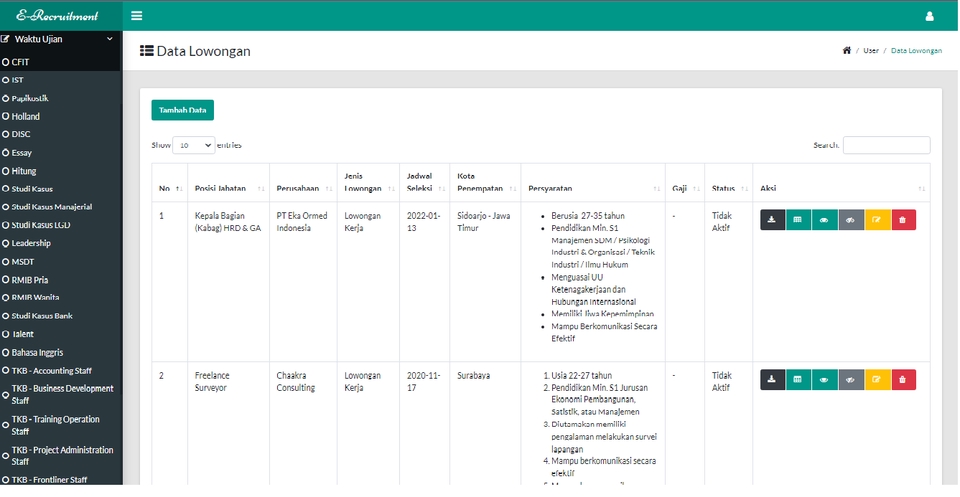Sort table by Aksi column
Screen dimensions: 960x497
[841, 182]
